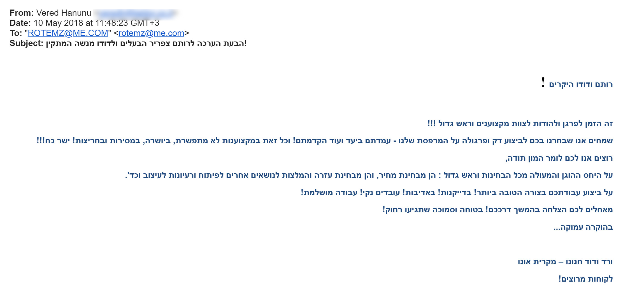Viewport: 644px width, 299px height.
Task: Click the final line לקוחות מרוצים
Action: [x=586, y=279]
